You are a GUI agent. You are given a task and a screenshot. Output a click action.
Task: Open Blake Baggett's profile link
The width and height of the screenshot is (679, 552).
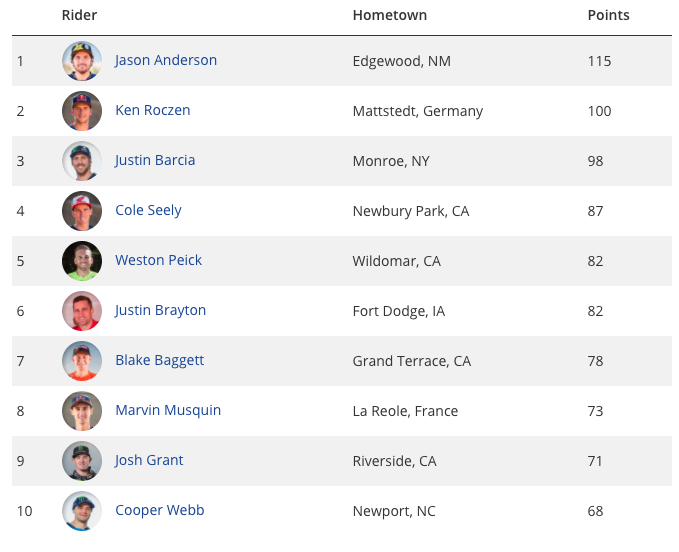(159, 360)
